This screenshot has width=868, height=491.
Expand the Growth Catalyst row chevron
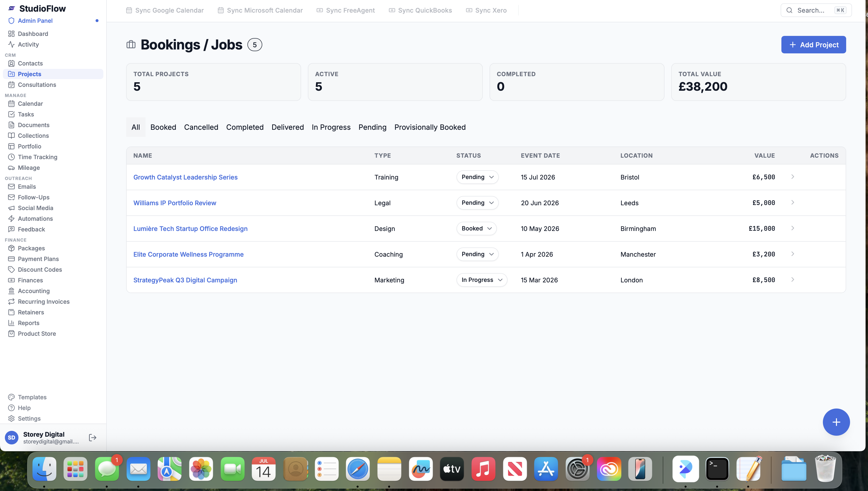793,177
